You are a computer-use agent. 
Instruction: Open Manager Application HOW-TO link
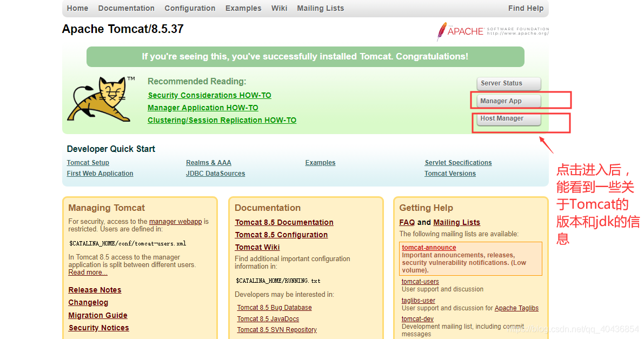[x=203, y=108]
